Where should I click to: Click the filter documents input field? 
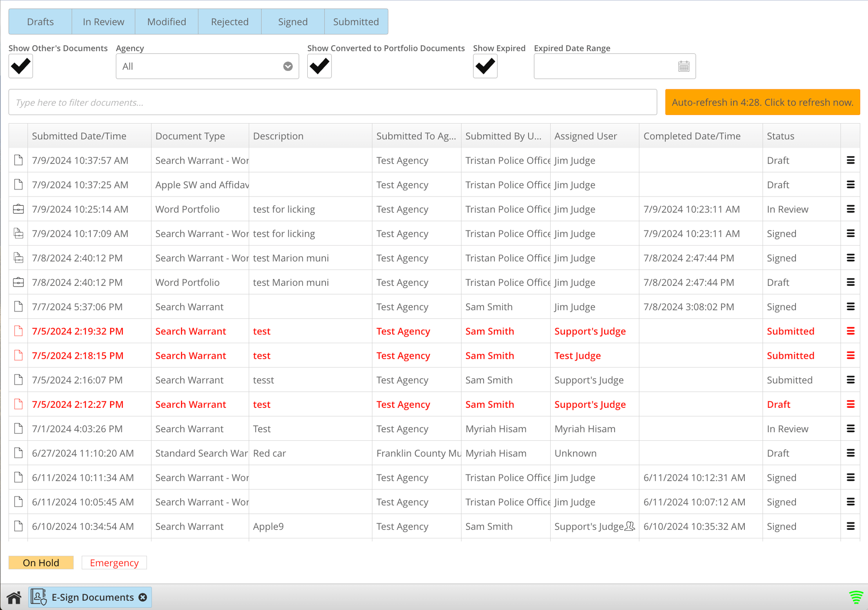pos(333,102)
